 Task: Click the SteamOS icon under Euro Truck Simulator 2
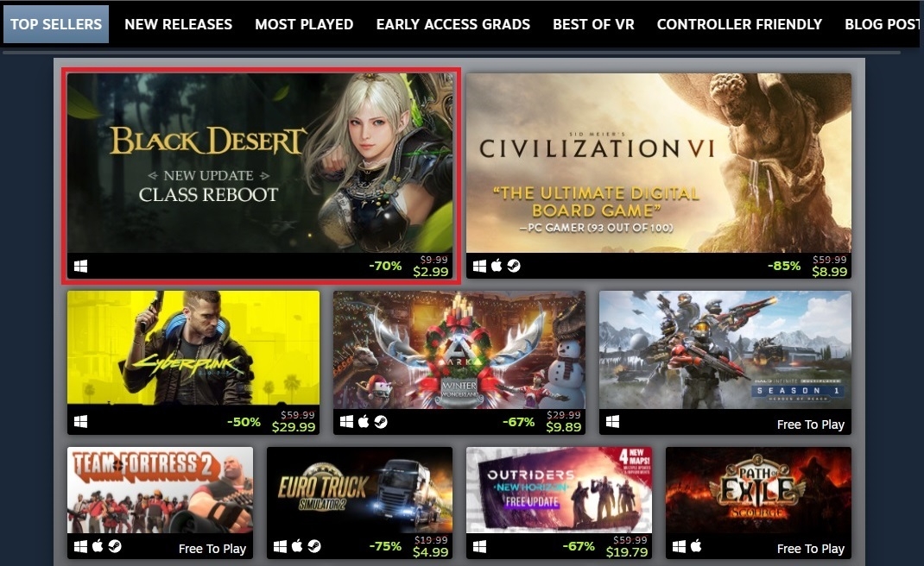(314, 546)
